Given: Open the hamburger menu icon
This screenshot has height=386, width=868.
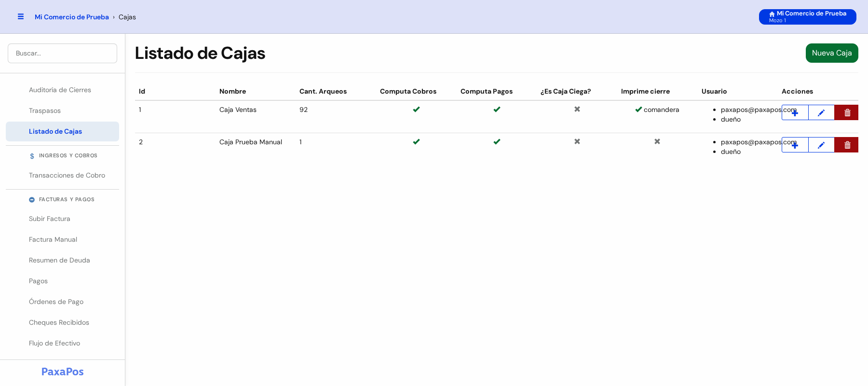Looking at the screenshot, I should (x=21, y=16).
